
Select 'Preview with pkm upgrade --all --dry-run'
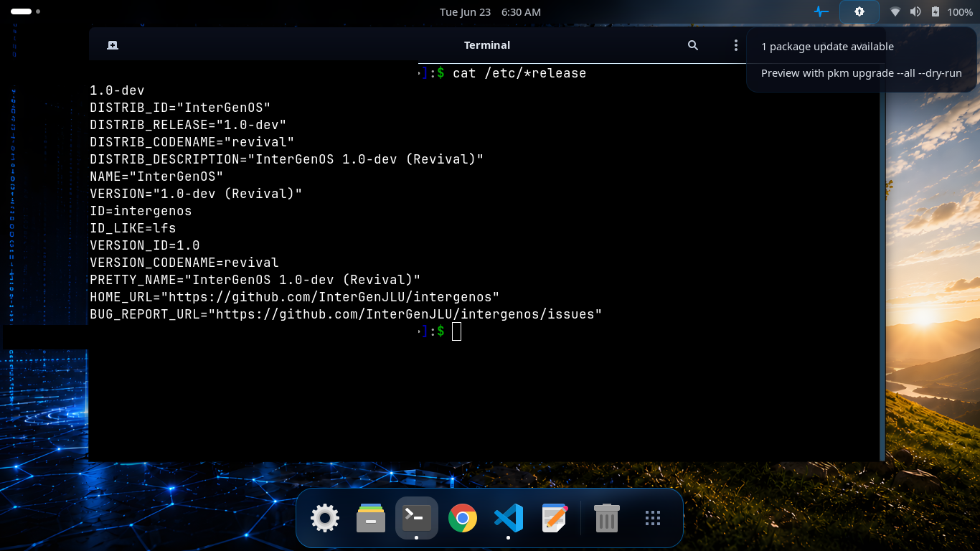(x=862, y=73)
